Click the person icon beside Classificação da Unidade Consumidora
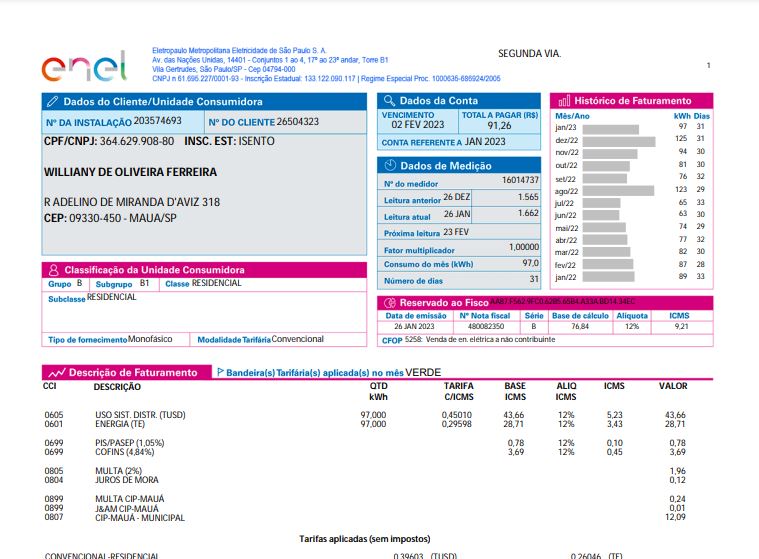This screenshot has height=559, width=759. coord(54,270)
